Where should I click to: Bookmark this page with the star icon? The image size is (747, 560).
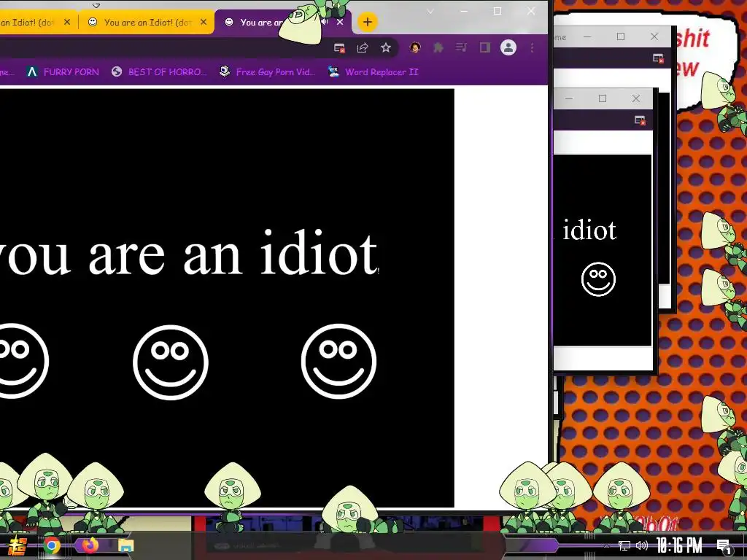(386, 47)
